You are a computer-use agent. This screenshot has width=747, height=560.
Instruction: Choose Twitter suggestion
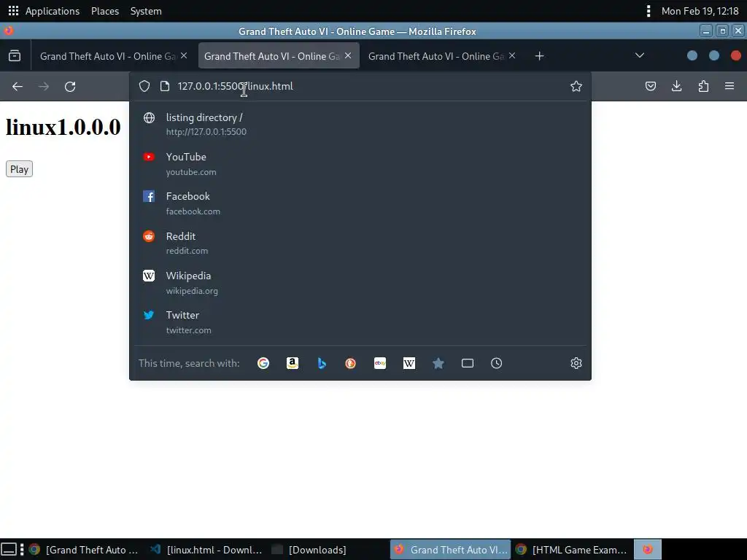point(360,322)
